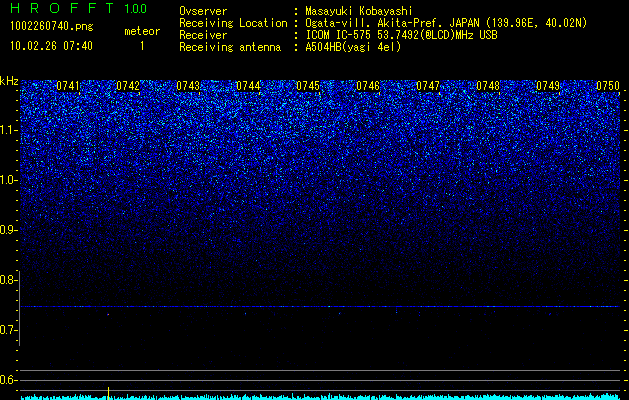Click the 0748 time marker

488,86
